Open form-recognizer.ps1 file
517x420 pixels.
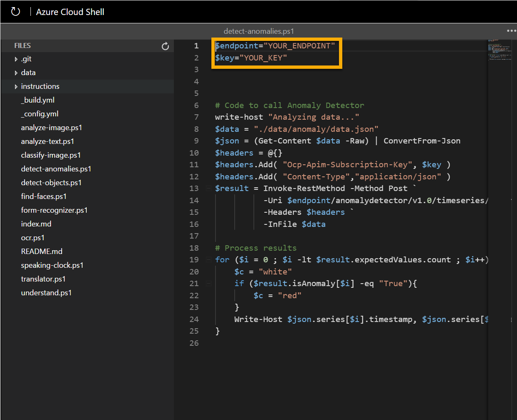pos(54,210)
